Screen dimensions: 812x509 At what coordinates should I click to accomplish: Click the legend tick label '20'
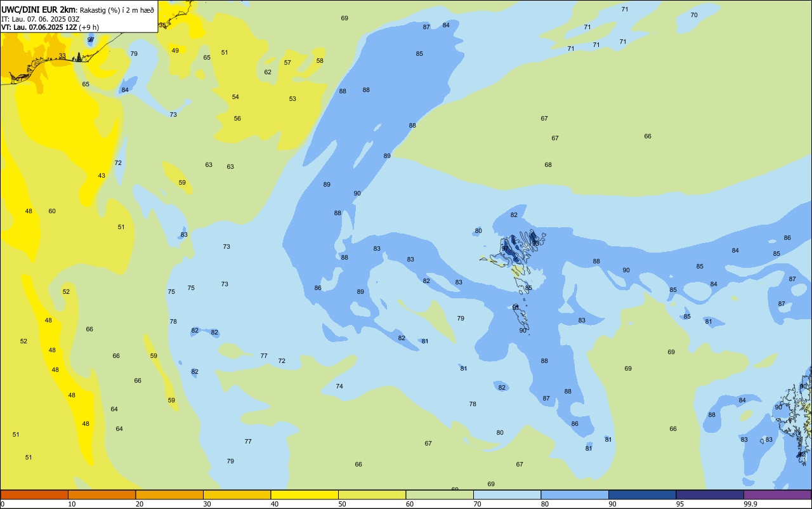click(x=140, y=504)
